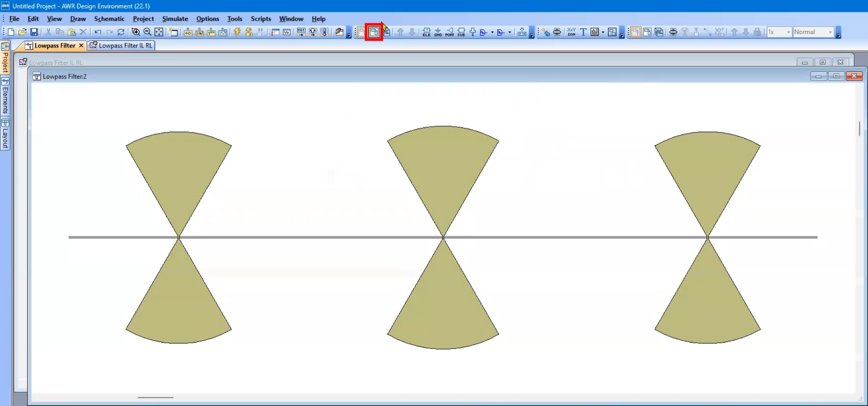Switch to the Lowpass Filter IL RL tab
The width and height of the screenshot is (868, 406).
[x=121, y=45]
